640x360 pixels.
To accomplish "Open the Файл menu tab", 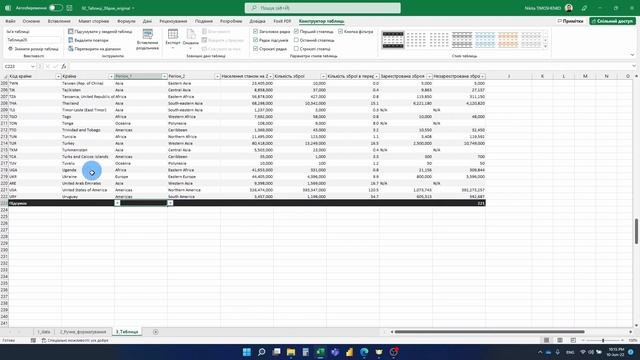I will click(x=10, y=21).
